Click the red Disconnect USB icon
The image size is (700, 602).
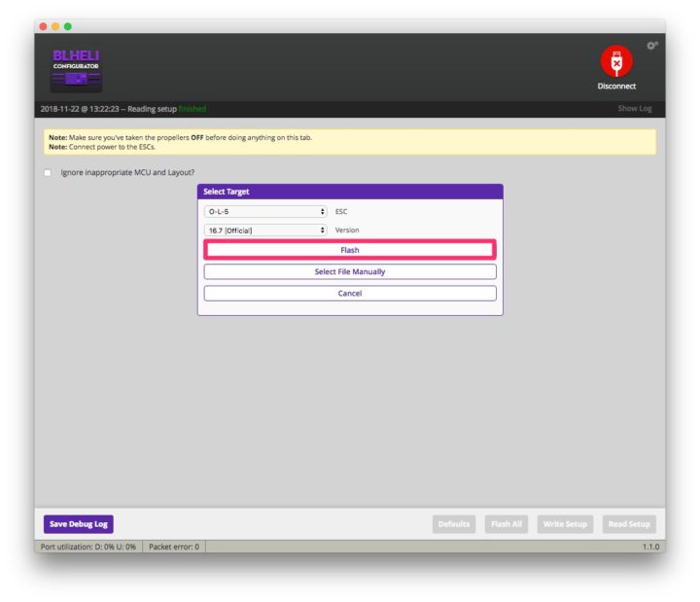(x=616, y=61)
